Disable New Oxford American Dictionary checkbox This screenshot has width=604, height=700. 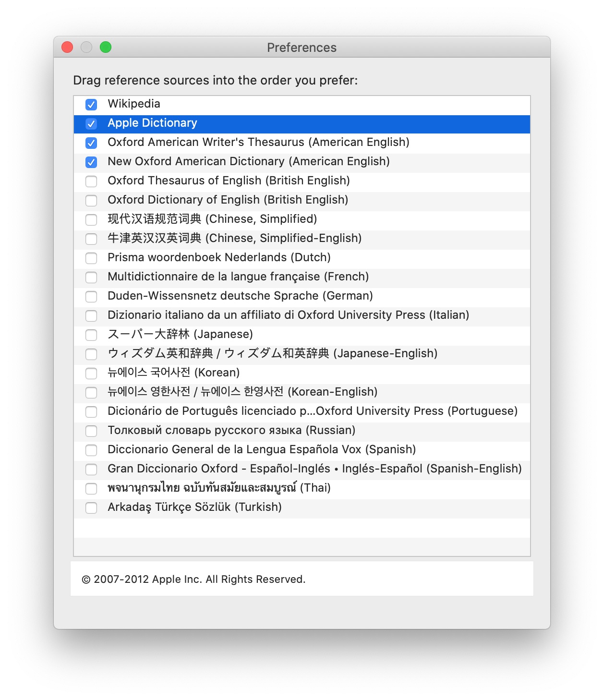coord(91,162)
